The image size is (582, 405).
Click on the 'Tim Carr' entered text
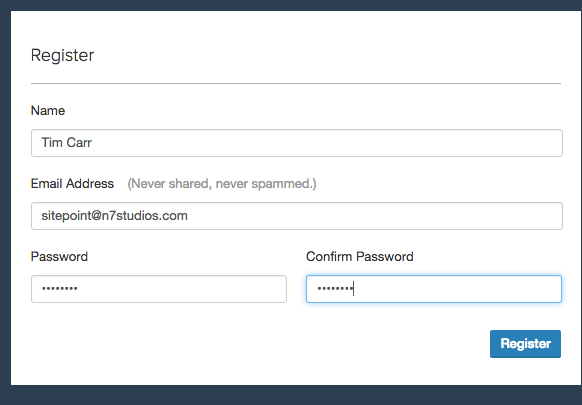pyautogui.click(x=66, y=143)
